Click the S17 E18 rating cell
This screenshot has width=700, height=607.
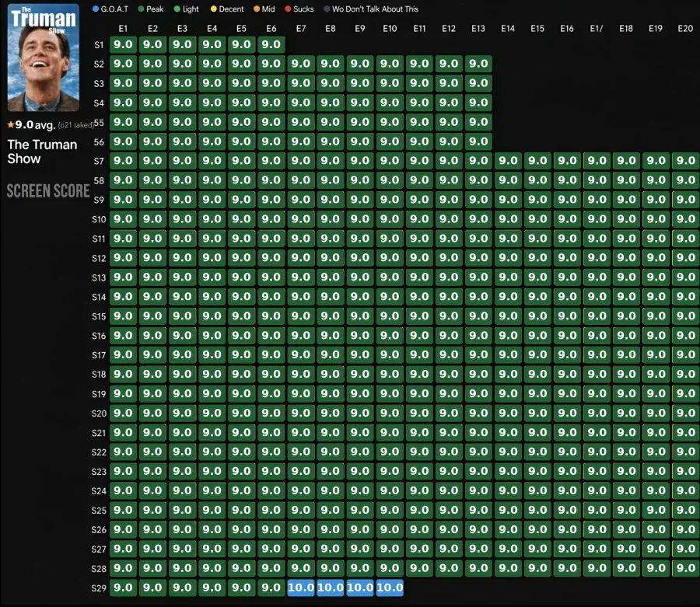[626, 355]
